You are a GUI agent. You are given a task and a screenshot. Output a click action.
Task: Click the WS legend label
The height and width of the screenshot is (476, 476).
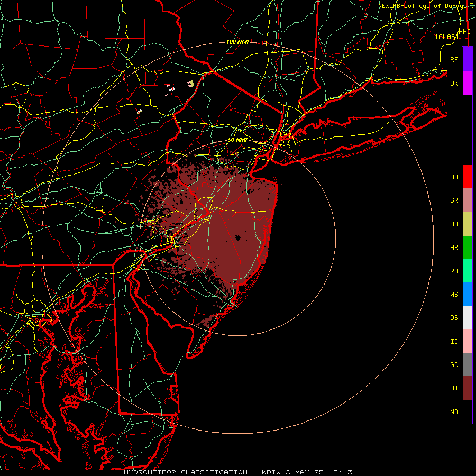[454, 295]
